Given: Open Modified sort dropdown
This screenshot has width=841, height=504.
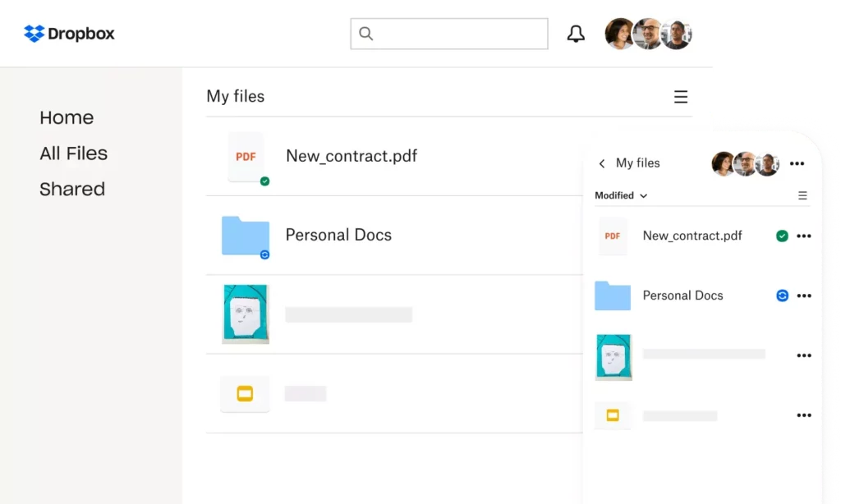Looking at the screenshot, I should pos(621,195).
